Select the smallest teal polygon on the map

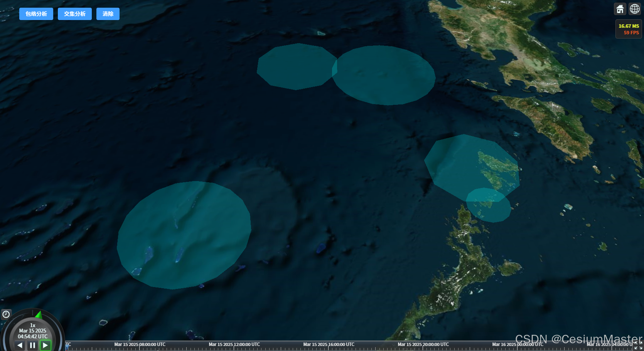(488, 205)
